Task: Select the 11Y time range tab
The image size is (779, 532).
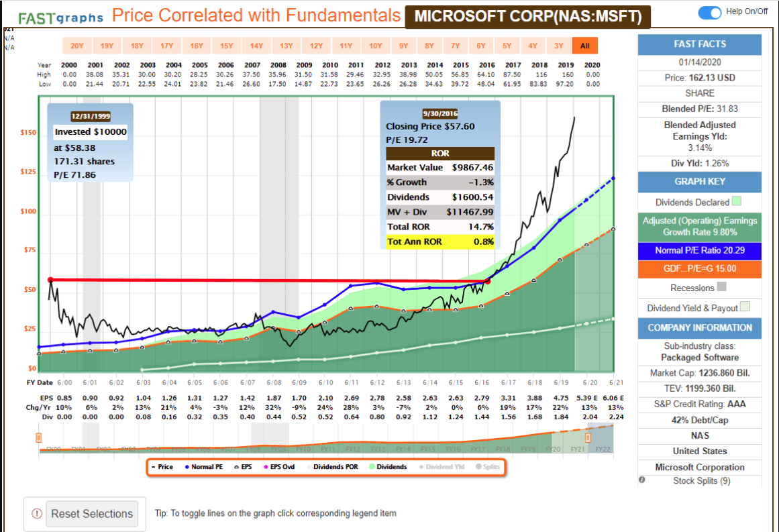Action: pos(346,46)
